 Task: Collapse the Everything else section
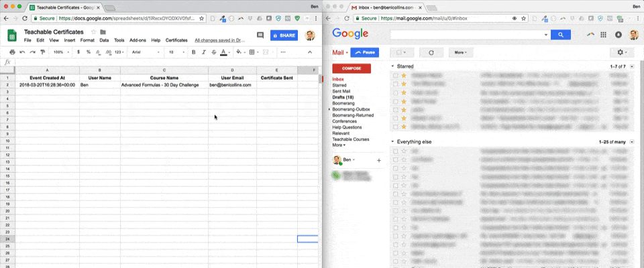(392, 142)
